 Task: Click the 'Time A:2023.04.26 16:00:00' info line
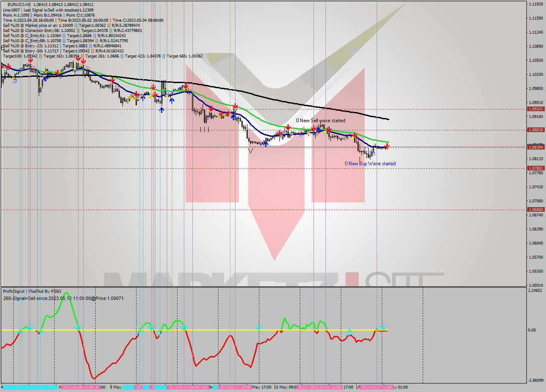(83, 20)
